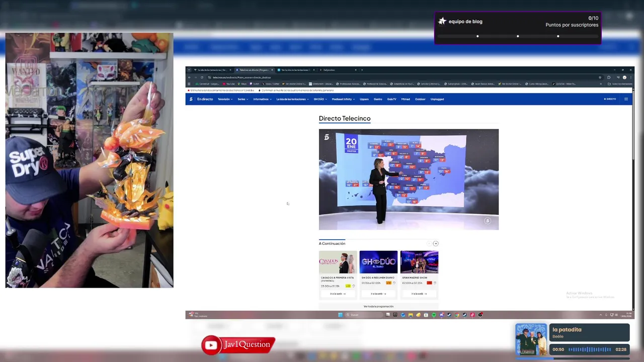The width and height of the screenshot is (644, 362).
Task: Click the next arrow in A Continuación
Action: (436, 243)
